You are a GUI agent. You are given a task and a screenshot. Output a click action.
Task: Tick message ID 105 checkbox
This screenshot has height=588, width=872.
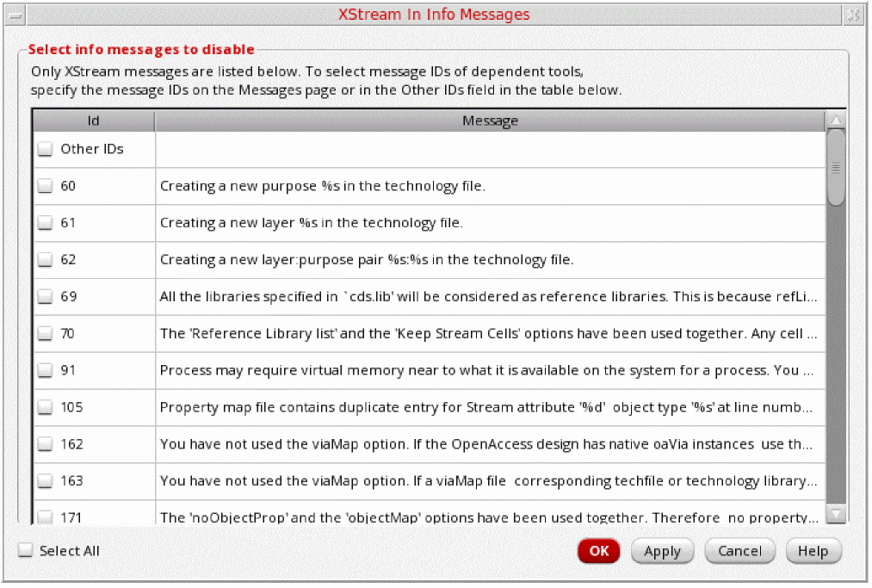(x=45, y=408)
